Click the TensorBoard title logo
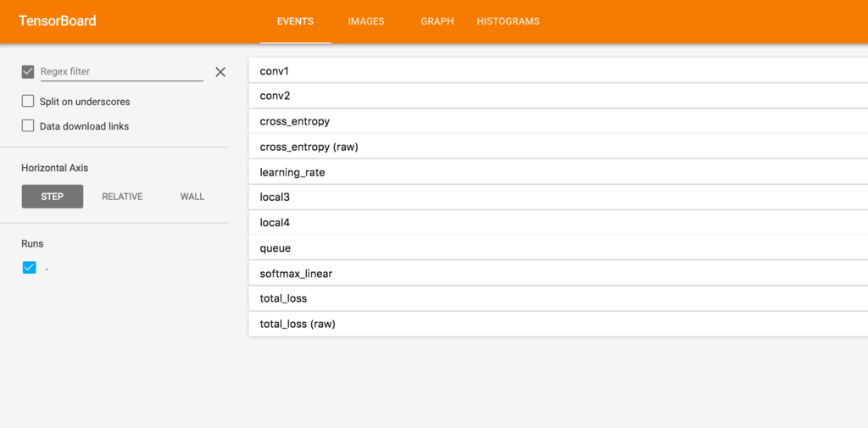 (58, 21)
